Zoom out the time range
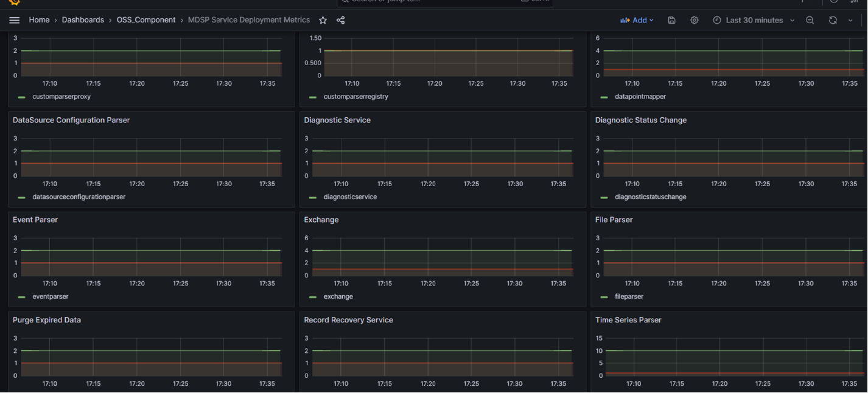The height and width of the screenshot is (393, 868). click(810, 20)
